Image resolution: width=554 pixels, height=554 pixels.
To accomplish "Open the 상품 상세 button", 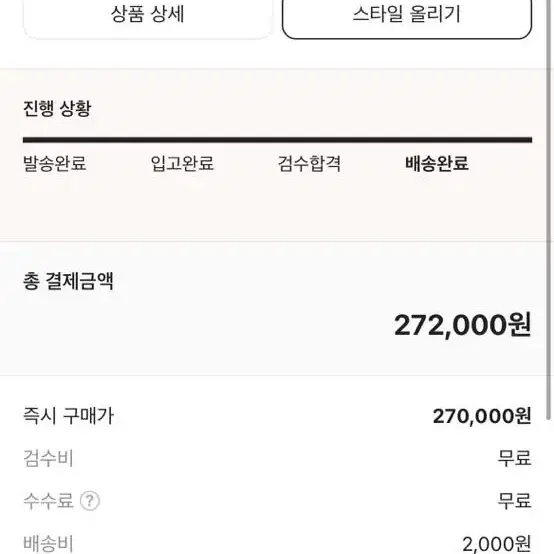I will [147, 16].
